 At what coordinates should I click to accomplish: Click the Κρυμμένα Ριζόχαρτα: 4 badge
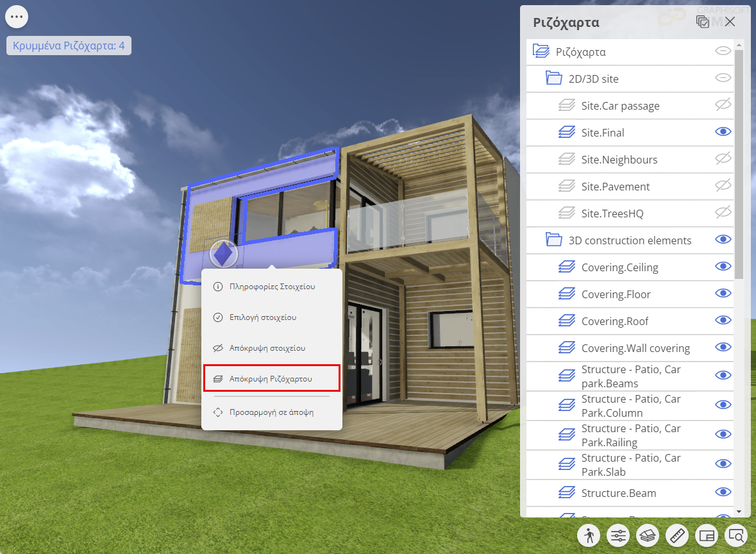point(69,46)
